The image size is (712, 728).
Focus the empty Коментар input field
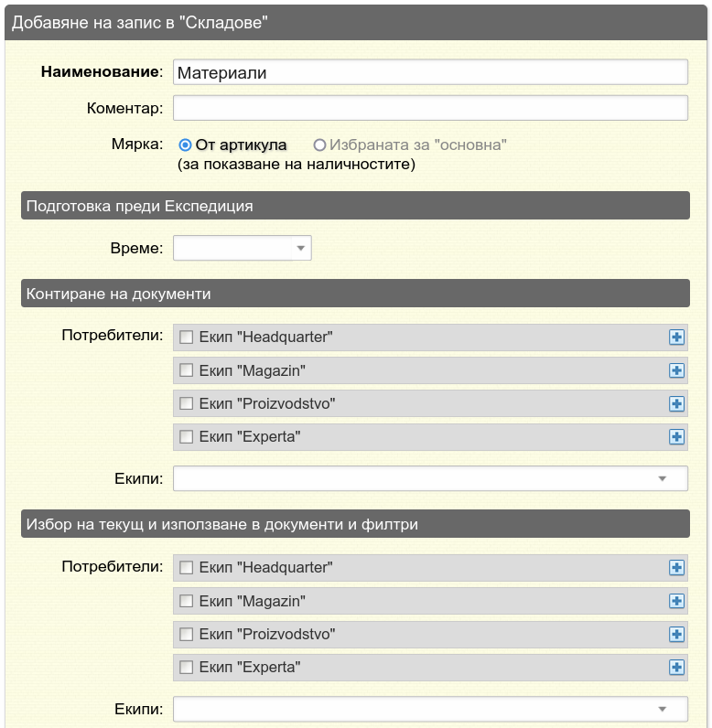point(430,108)
